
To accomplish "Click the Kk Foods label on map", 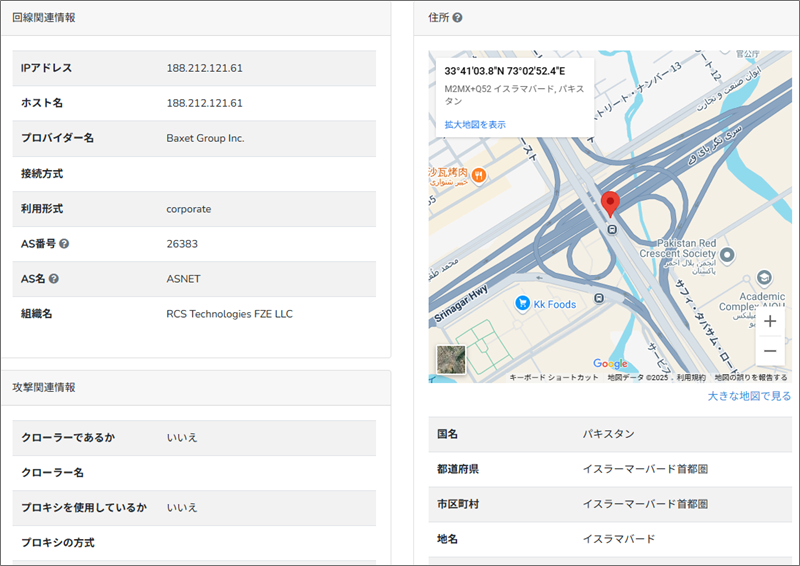I will (x=555, y=305).
